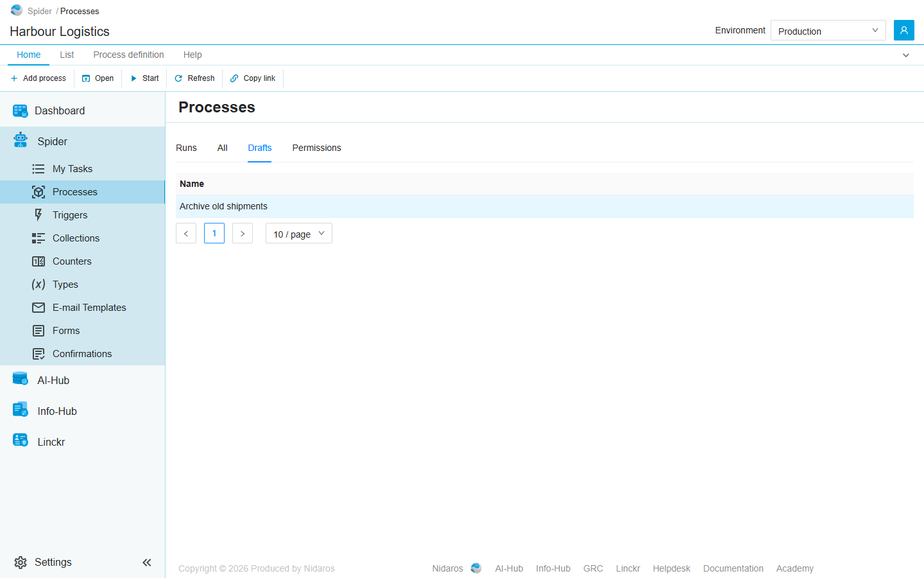Click Spider in the breadcrumb
Viewport: 924px width, 578px height.
pyautogui.click(x=40, y=11)
